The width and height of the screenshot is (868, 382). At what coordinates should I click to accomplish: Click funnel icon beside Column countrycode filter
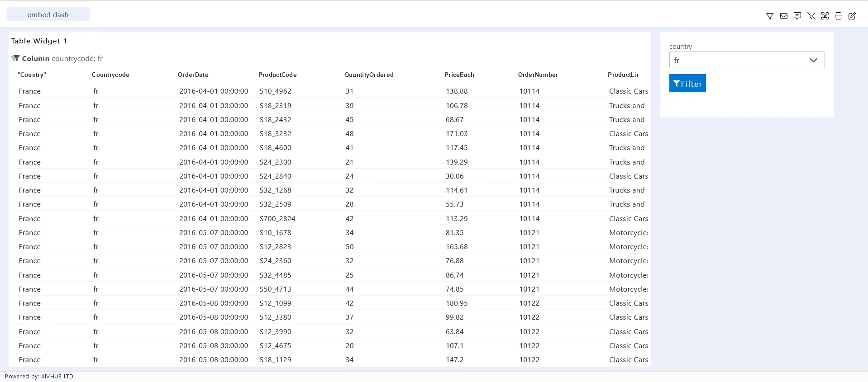click(16, 58)
